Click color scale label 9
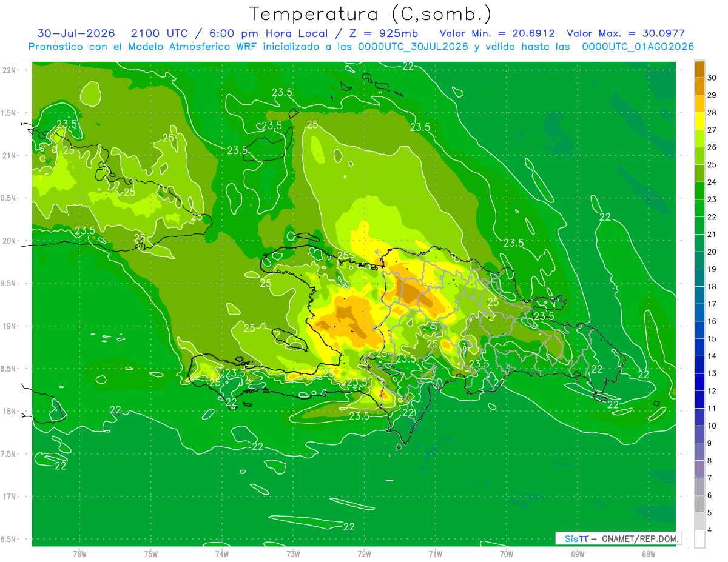Screen dimensions: 728x562 [710, 443]
